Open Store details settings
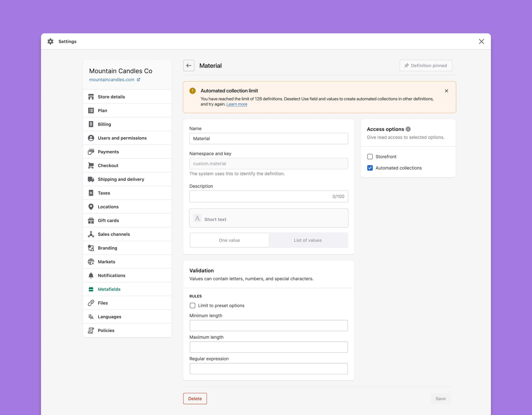The image size is (532, 415). point(127,97)
